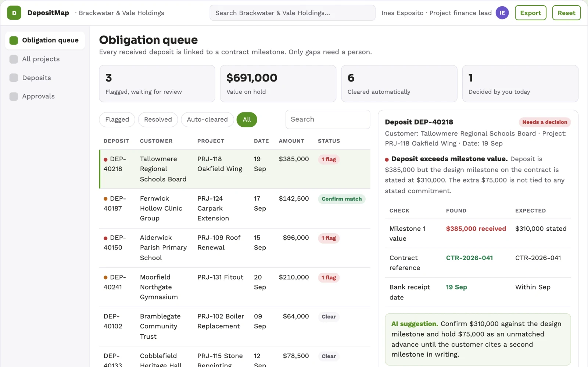Click the DepositMap logo icon

click(14, 13)
